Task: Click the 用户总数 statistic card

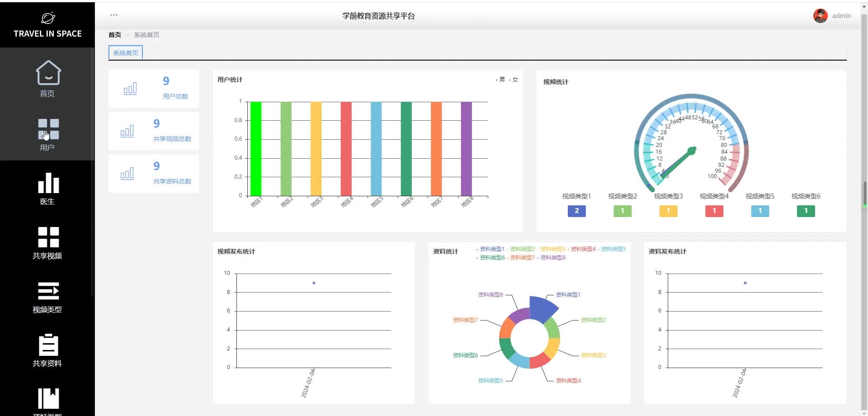Action: coord(154,89)
